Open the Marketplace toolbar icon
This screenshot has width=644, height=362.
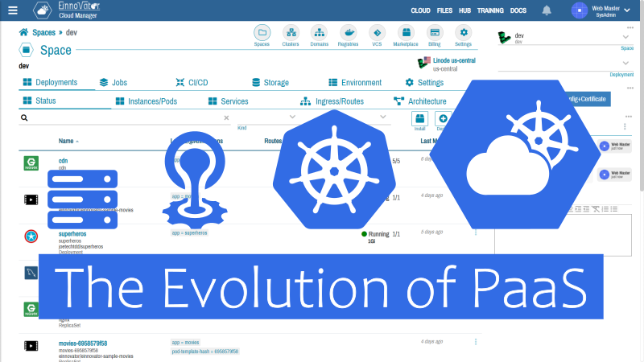tap(406, 35)
